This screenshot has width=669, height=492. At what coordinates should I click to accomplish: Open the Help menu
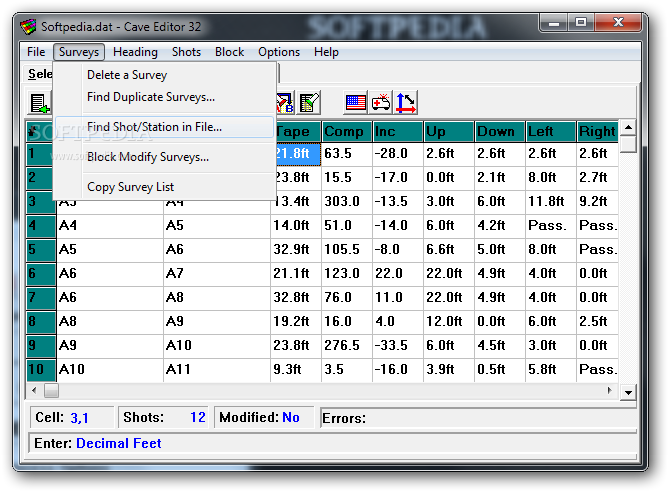(326, 52)
